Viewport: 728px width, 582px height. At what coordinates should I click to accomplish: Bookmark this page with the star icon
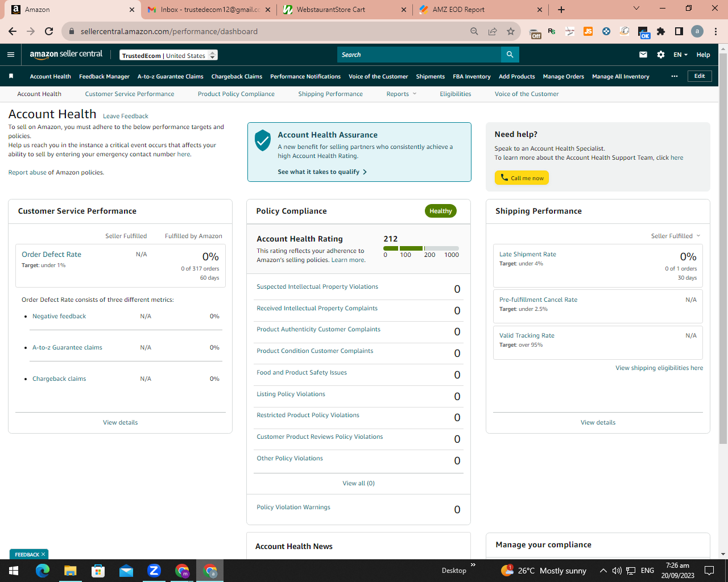click(x=511, y=31)
